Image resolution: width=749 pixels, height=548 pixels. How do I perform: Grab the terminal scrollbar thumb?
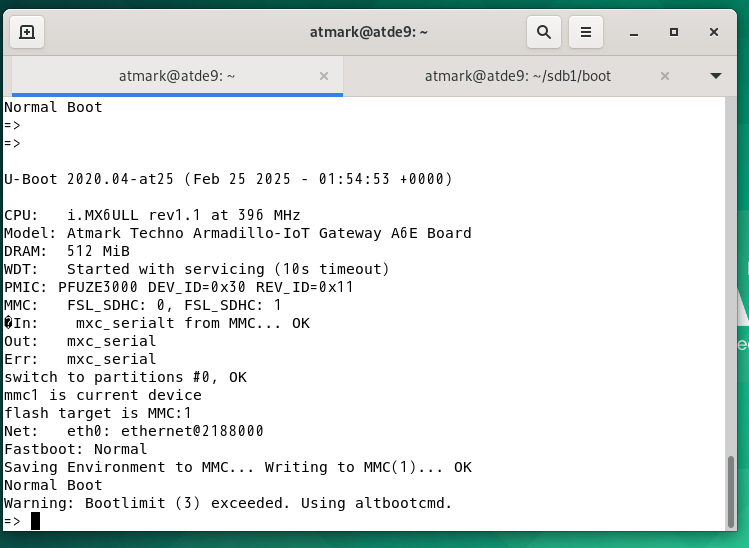[730, 492]
